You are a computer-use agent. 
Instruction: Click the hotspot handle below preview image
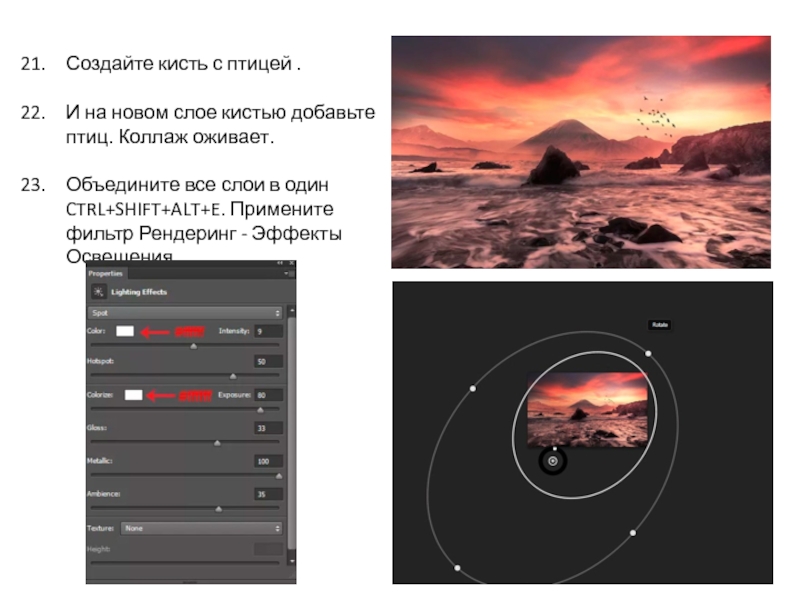[x=555, y=449]
